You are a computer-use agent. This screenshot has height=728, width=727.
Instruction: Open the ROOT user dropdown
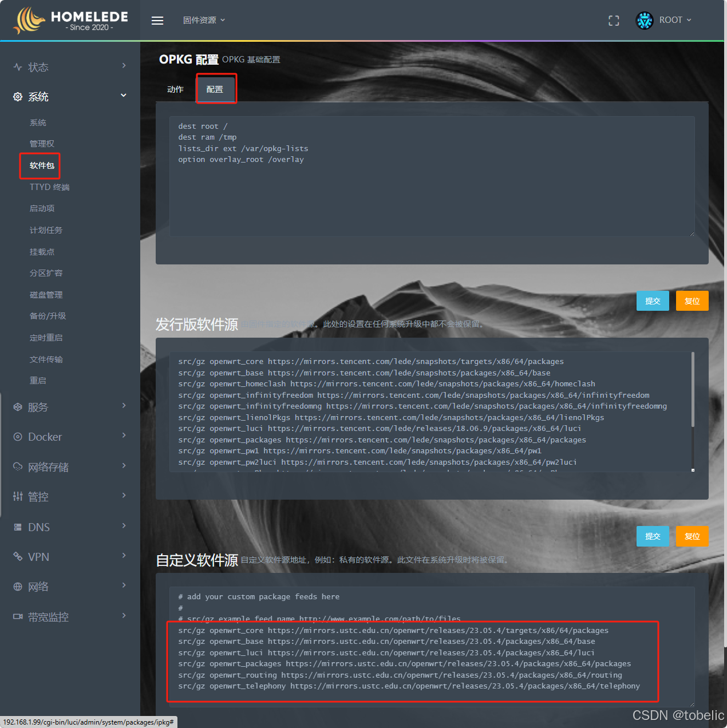click(x=675, y=20)
